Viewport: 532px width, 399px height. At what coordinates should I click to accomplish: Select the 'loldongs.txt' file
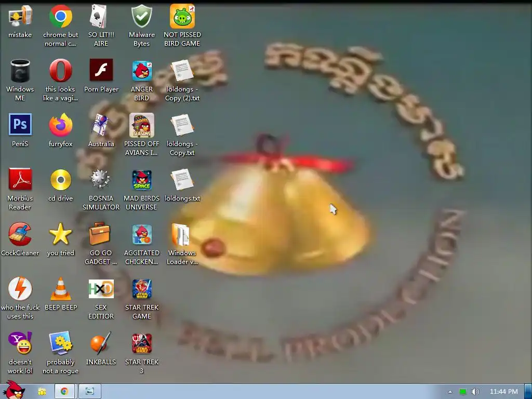[x=182, y=180]
